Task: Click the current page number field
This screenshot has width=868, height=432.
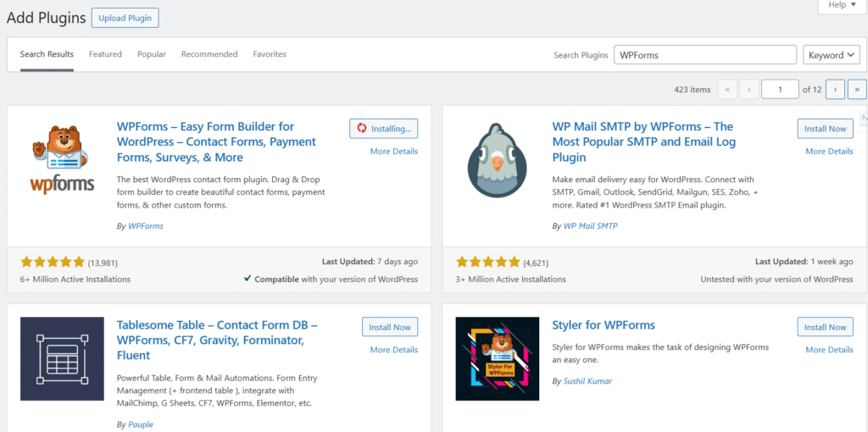Action: [x=780, y=89]
